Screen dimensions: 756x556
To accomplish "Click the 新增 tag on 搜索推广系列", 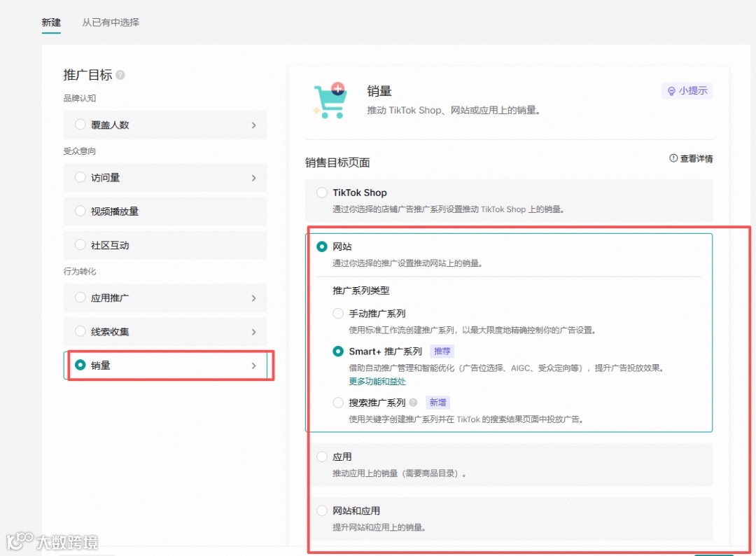I will [437, 402].
